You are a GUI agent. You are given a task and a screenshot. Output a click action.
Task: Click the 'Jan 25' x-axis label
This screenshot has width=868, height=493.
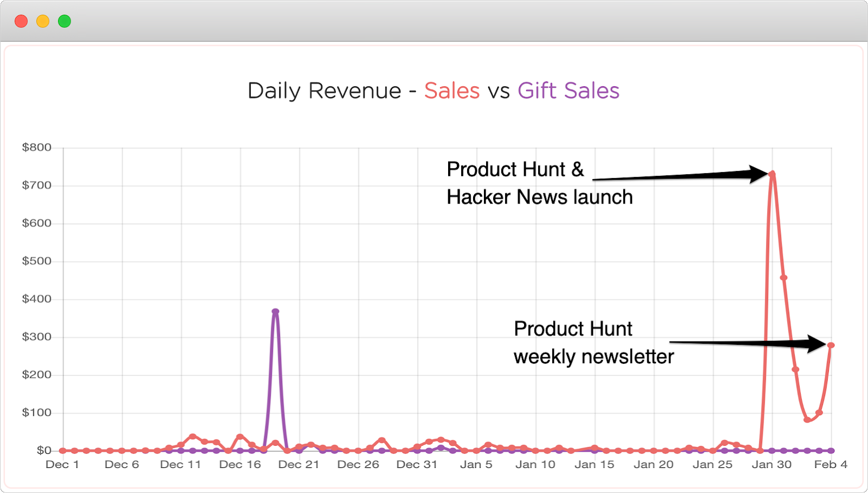[713, 465]
